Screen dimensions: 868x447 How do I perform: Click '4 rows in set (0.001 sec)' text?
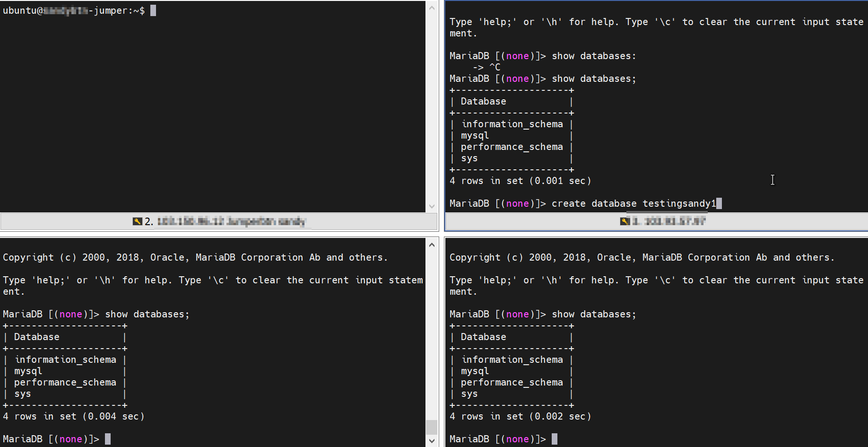pyautogui.click(x=520, y=181)
